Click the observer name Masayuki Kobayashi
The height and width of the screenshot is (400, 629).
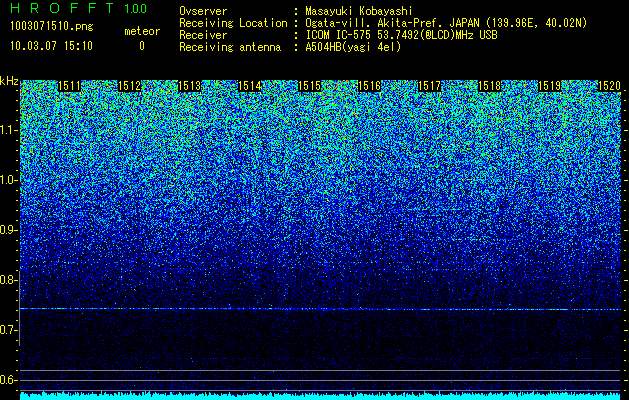[x=359, y=11]
